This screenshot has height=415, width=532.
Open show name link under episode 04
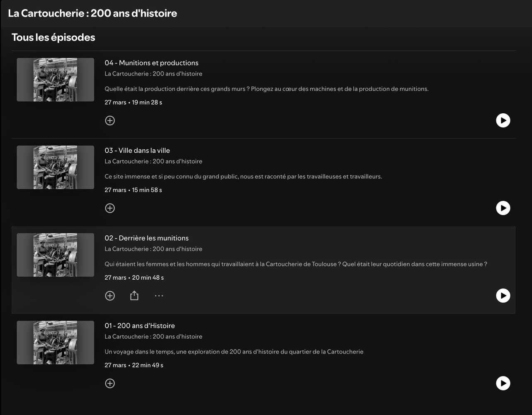coord(153,73)
